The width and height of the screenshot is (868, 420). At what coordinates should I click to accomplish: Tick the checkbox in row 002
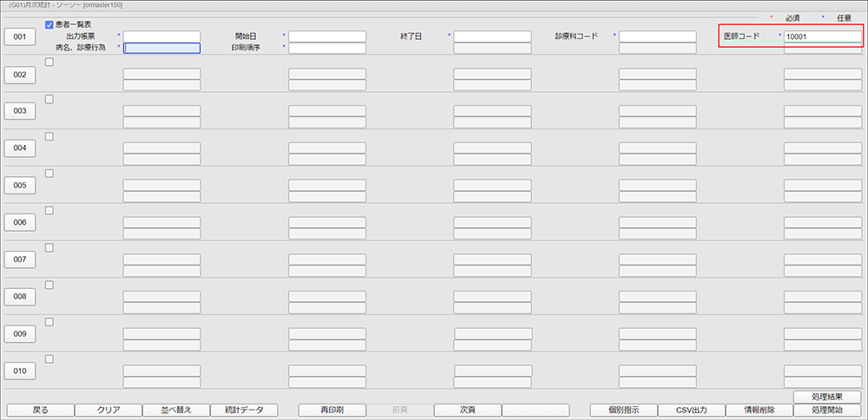coord(49,62)
